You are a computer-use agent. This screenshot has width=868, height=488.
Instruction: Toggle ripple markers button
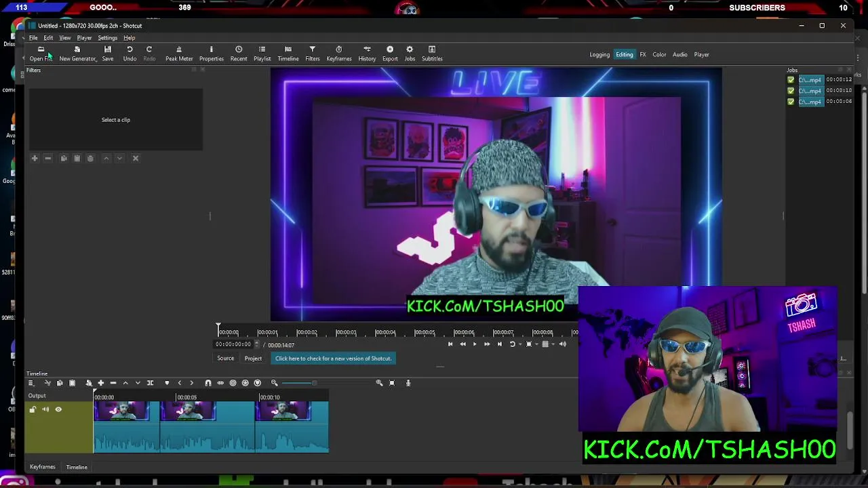pos(258,383)
